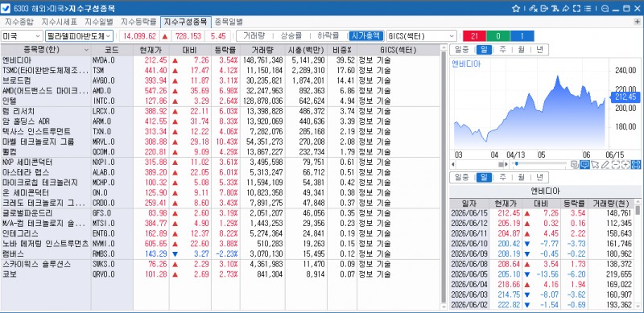Select 일중 period above the daily table
Image resolution: width=644 pixels, height=313 pixels.
click(461, 178)
